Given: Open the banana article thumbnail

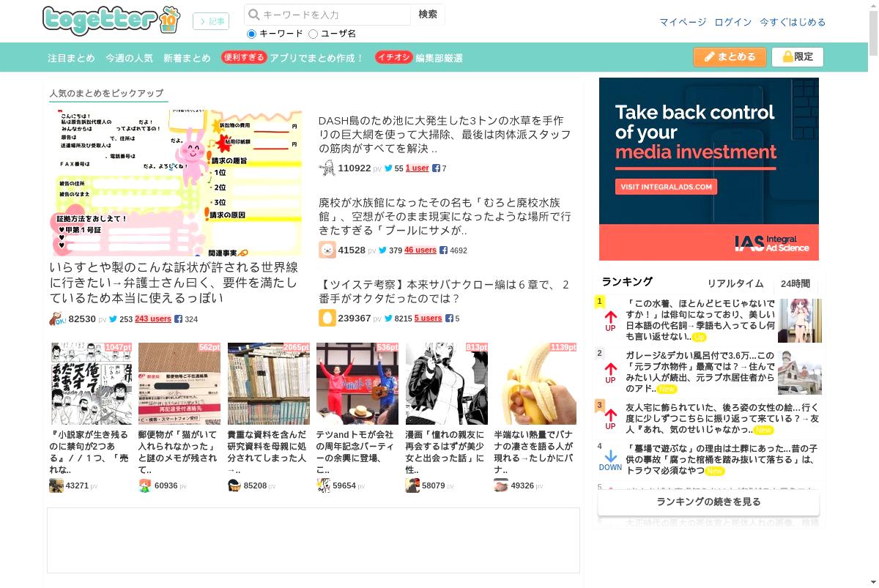Looking at the screenshot, I should click(x=535, y=384).
